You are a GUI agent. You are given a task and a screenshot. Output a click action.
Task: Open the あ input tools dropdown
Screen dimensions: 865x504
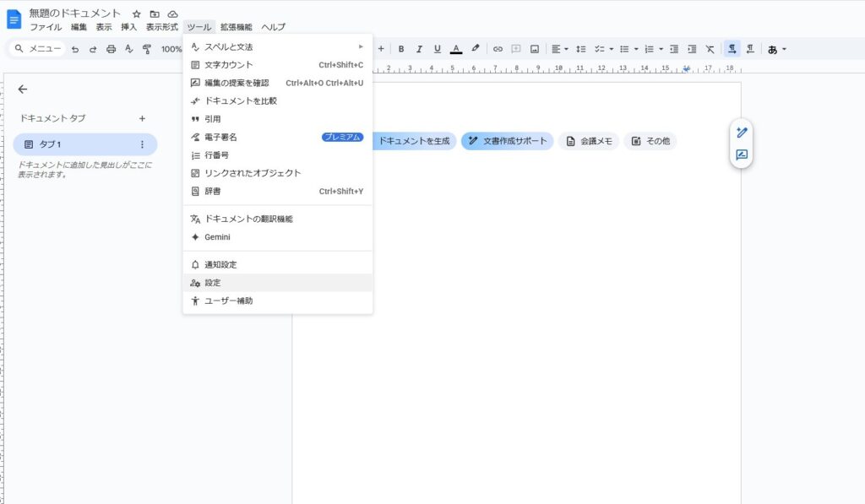point(776,49)
